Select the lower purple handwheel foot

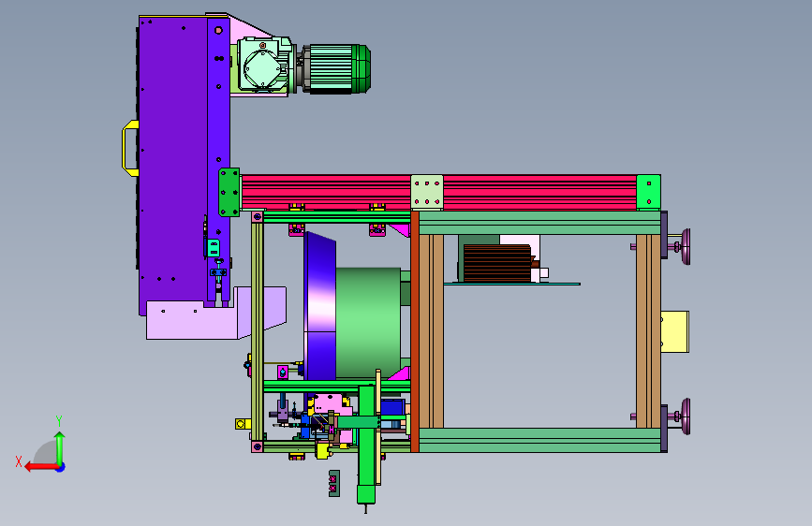[685, 416]
